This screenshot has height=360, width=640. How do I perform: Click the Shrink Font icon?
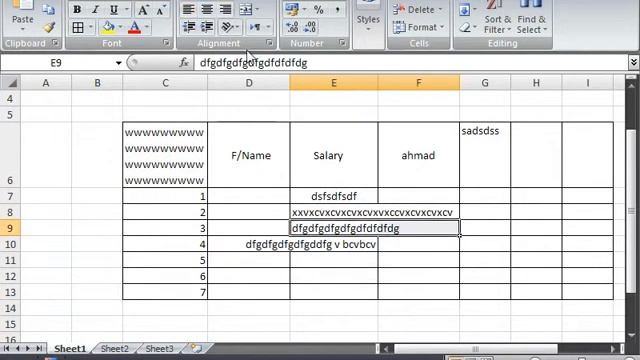[161, 9]
